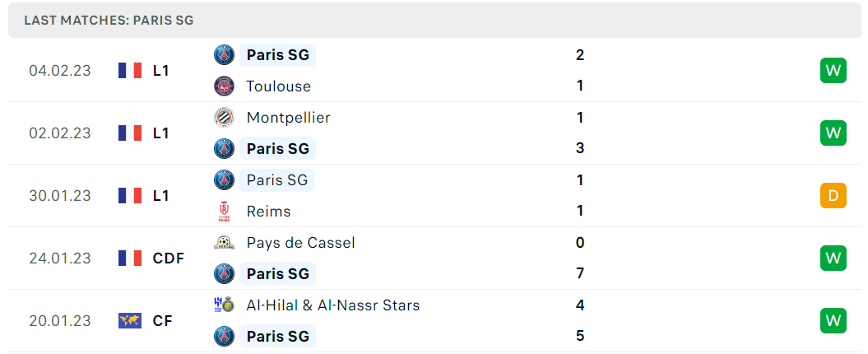868x354 pixels.
Task: Open the Toulouse team link
Action: [278, 86]
